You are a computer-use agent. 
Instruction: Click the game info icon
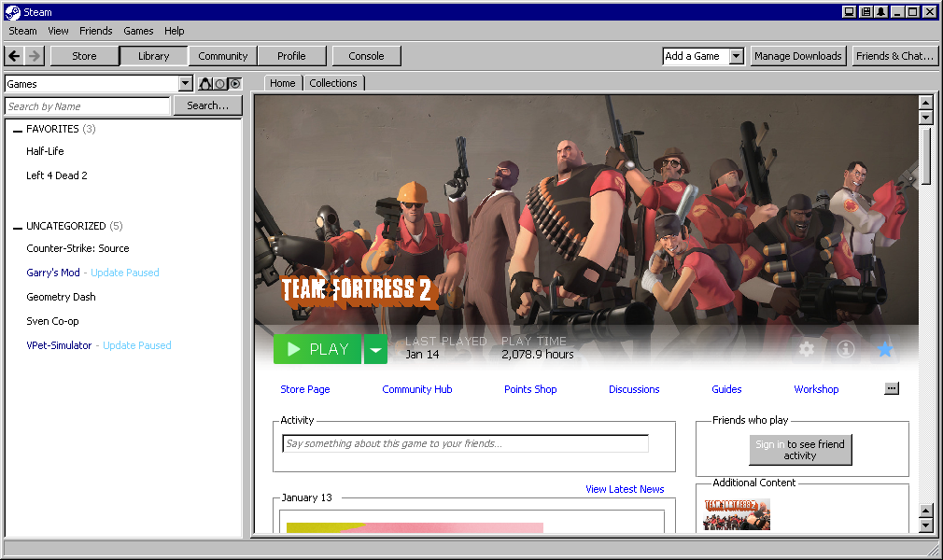[846, 349]
